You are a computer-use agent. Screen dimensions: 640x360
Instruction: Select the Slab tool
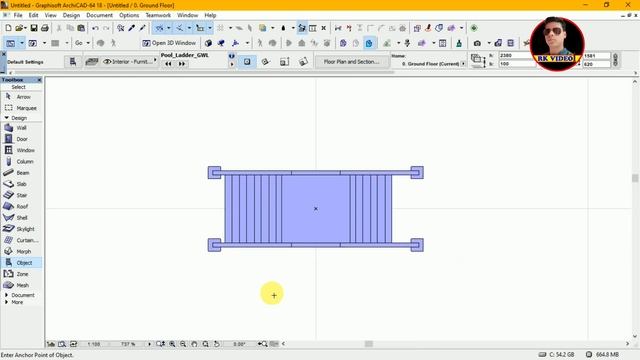tap(21, 184)
